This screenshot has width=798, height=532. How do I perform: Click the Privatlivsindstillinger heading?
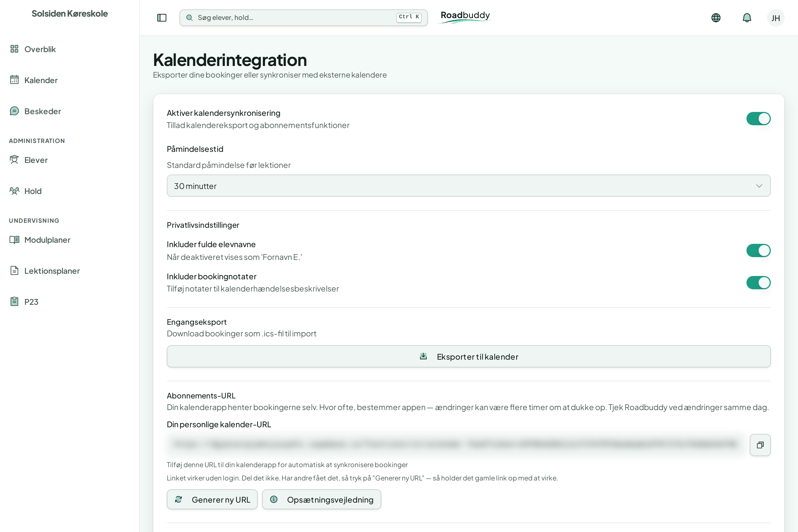[203, 225]
